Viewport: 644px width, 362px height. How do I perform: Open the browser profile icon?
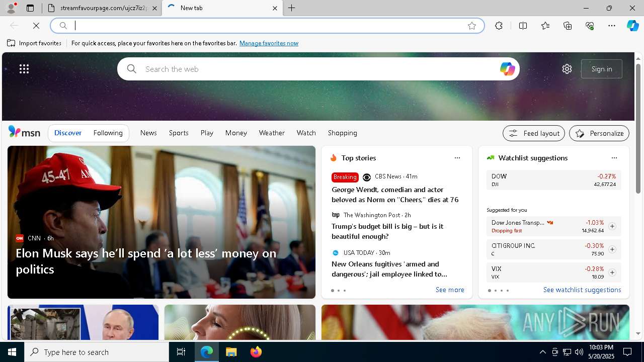pos(11,8)
